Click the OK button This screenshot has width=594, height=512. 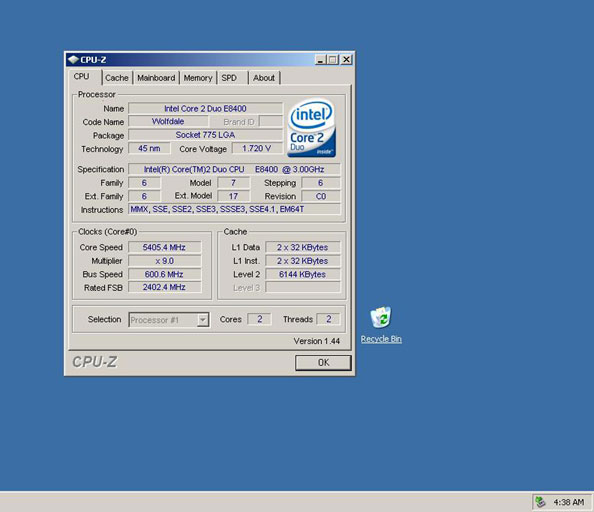[323, 363]
